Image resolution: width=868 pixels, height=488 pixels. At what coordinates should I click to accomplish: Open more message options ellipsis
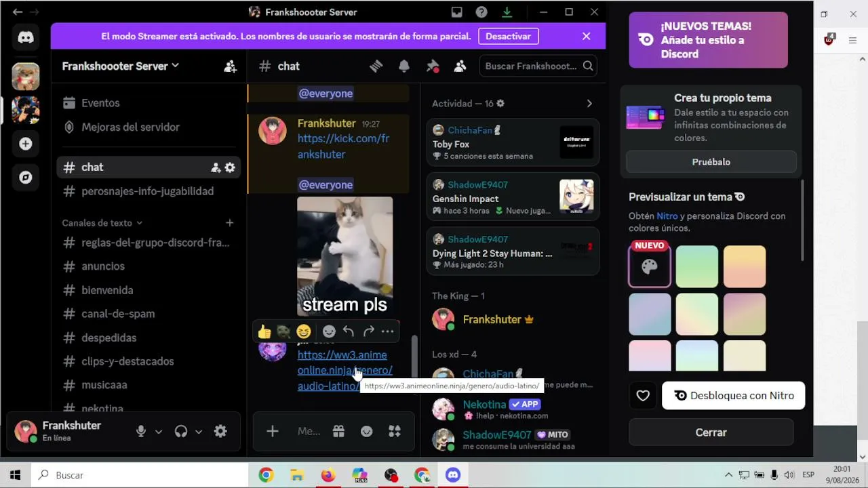(x=388, y=331)
